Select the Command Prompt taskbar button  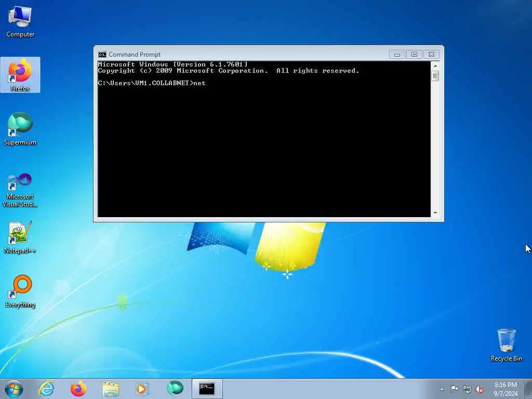[207, 389]
